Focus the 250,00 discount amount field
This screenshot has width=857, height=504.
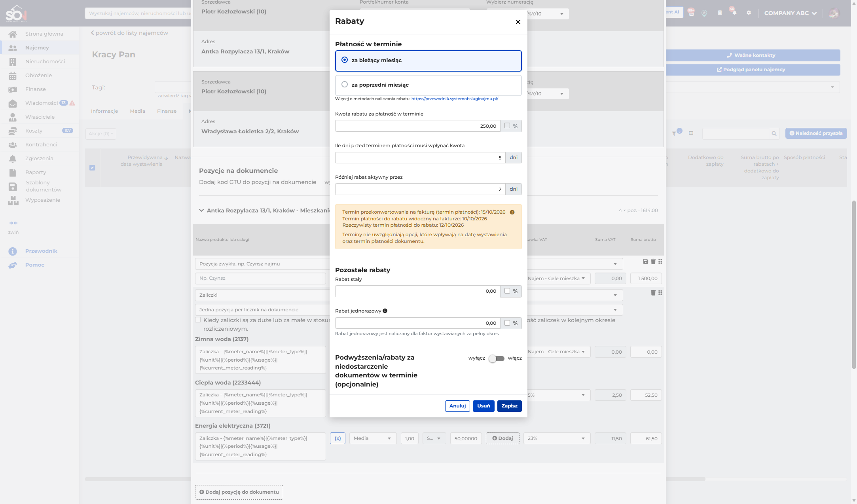(417, 126)
